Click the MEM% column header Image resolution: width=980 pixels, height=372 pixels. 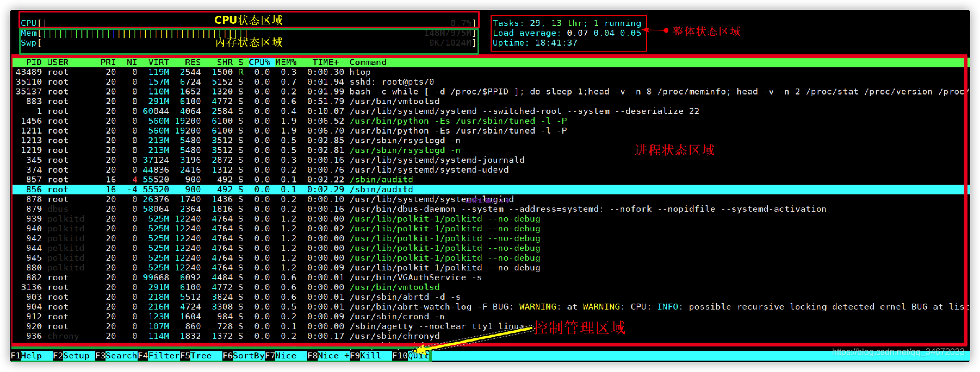286,62
